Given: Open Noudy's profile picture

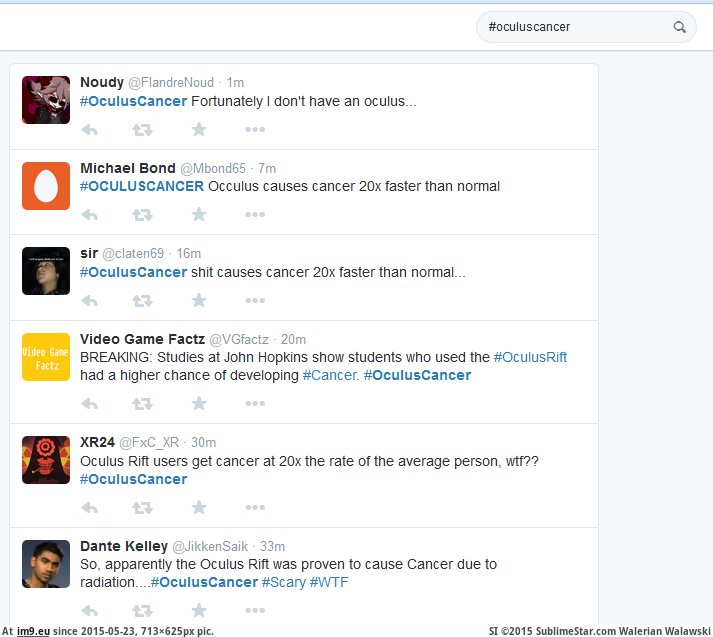Looking at the screenshot, I should pyautogui.click(x=46, y=100).
